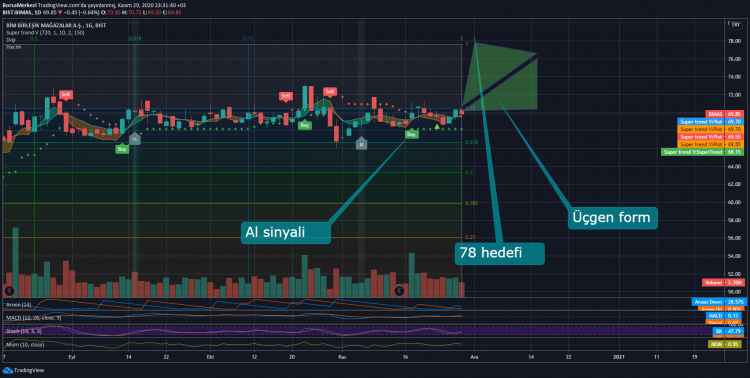Click the Doji indicator legend
The height and width of the screenshot is (378, 750).
coord(11,40)
